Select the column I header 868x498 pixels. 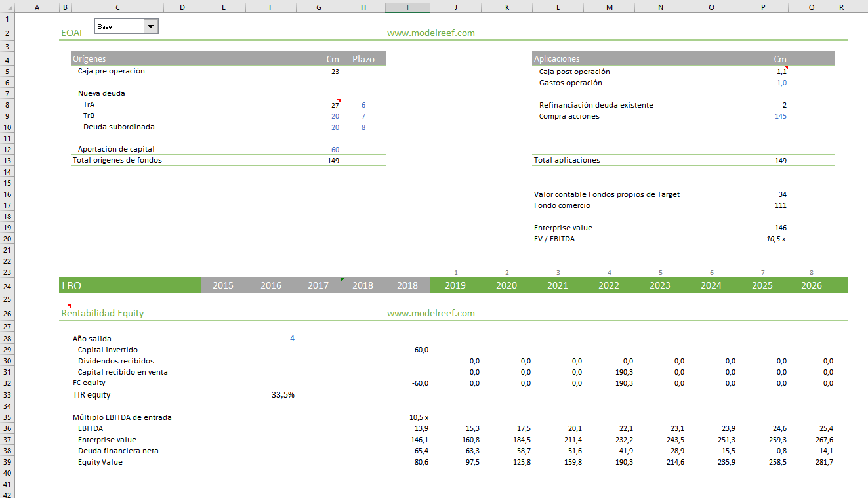[x=407, y=7]
